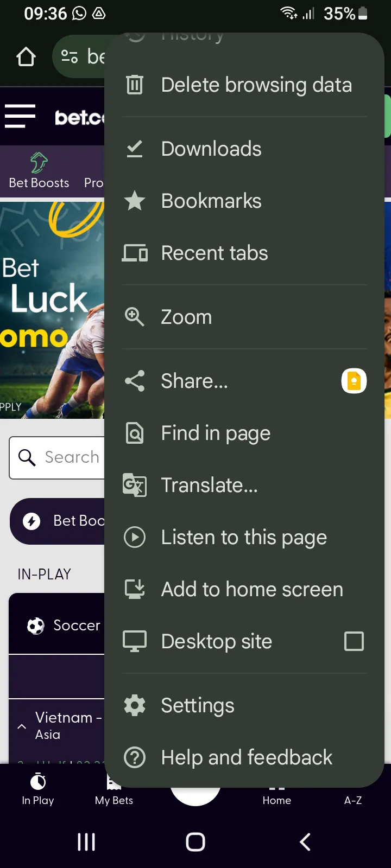This screenshot has height=868, width=391.
Task: Select Help and feedback from the menu
Action: 245,757
